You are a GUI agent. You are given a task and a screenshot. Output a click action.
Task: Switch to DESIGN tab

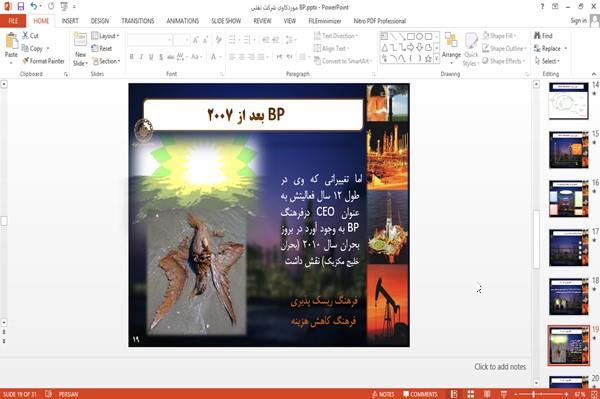[99, 21]
